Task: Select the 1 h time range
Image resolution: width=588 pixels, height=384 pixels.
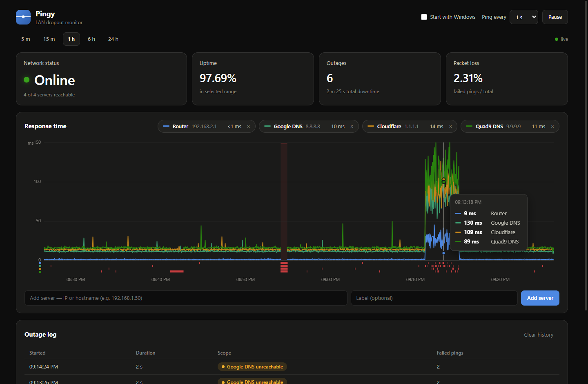Action: click(71, 39)
